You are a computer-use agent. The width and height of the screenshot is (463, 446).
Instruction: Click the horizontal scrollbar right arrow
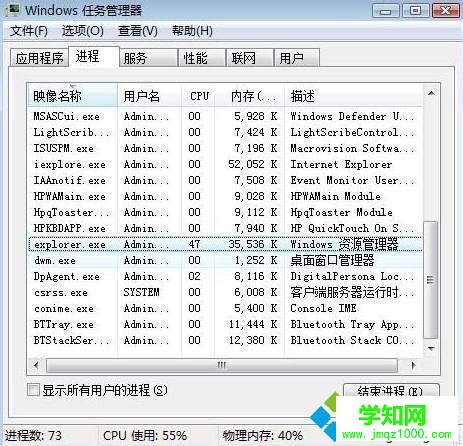[x=414, y=365]
